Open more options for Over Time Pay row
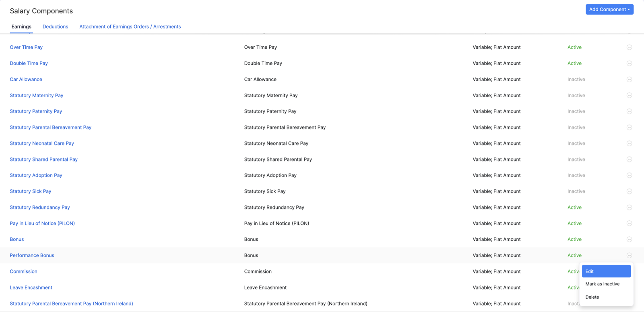This screenshot has height=312, width=644. pyautogui.click(x=629, y=47)
